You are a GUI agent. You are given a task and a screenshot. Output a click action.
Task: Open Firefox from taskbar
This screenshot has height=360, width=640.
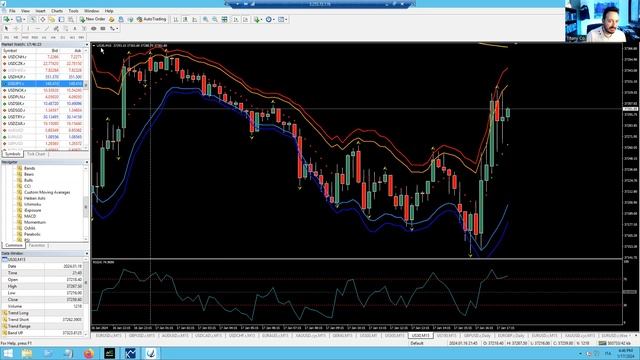[89, 353]
